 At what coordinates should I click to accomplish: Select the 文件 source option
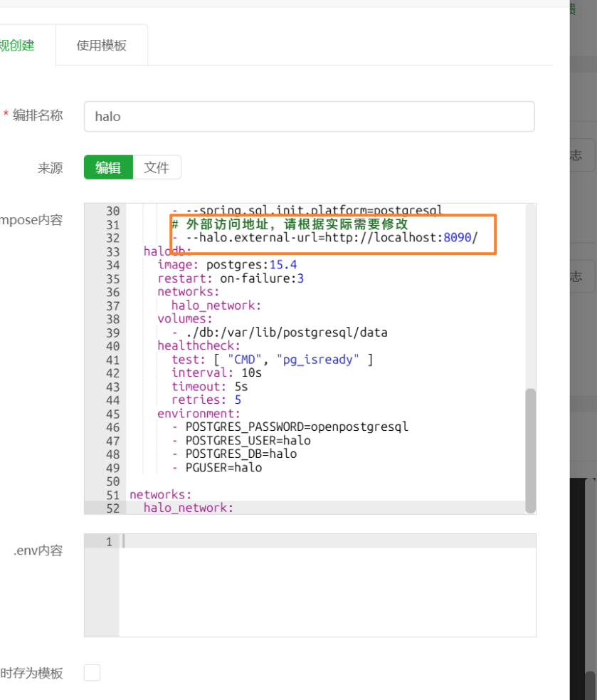coord(157,167)
